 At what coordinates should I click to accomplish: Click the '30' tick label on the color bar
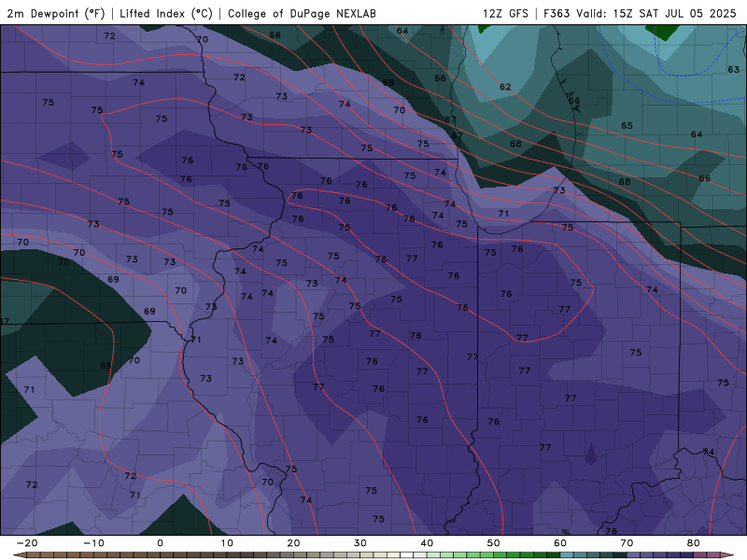pyautogui.click(x=360, y=543)
